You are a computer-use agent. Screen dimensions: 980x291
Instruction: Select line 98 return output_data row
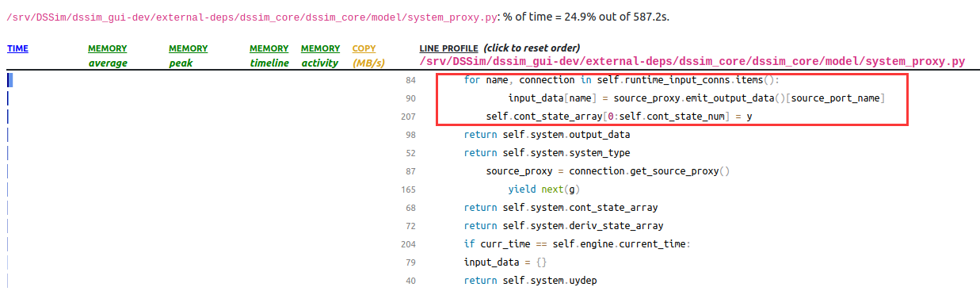(547, 135)
